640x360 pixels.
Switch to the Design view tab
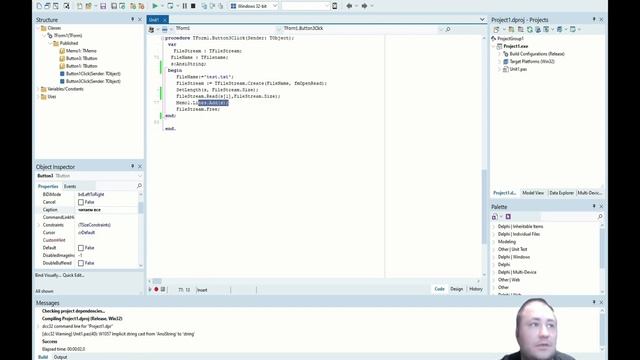(x=456, y=289)
